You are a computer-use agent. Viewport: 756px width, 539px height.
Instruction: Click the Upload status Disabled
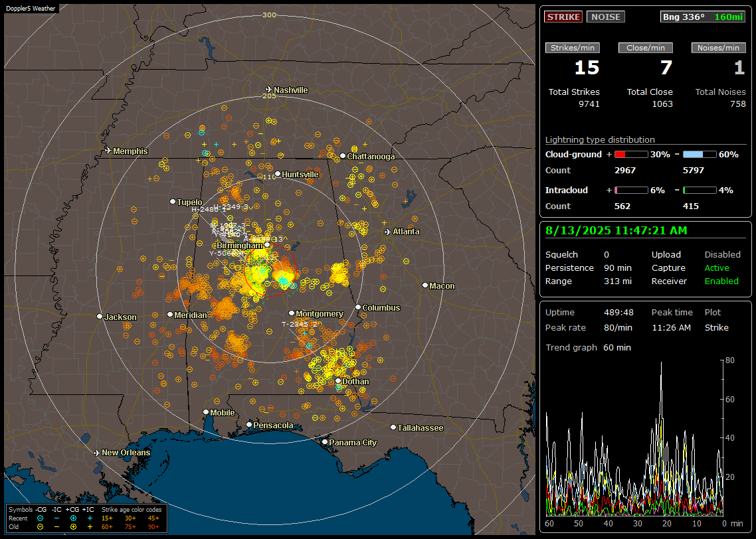(722, 255)
